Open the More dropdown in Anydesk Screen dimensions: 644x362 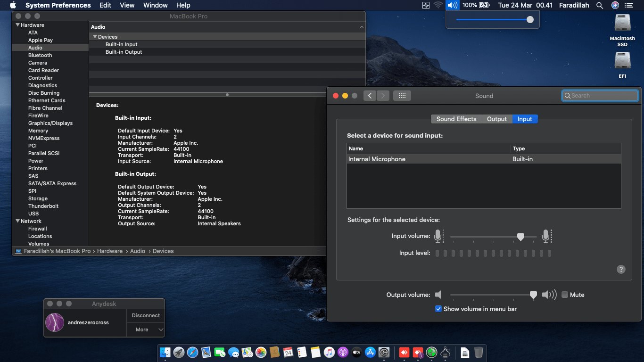[x=146, y=329]
